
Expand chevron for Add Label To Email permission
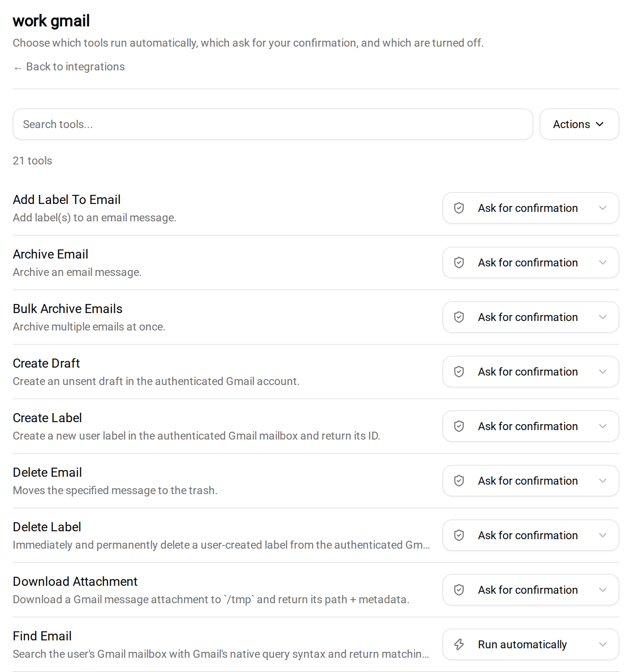point(602,208)
